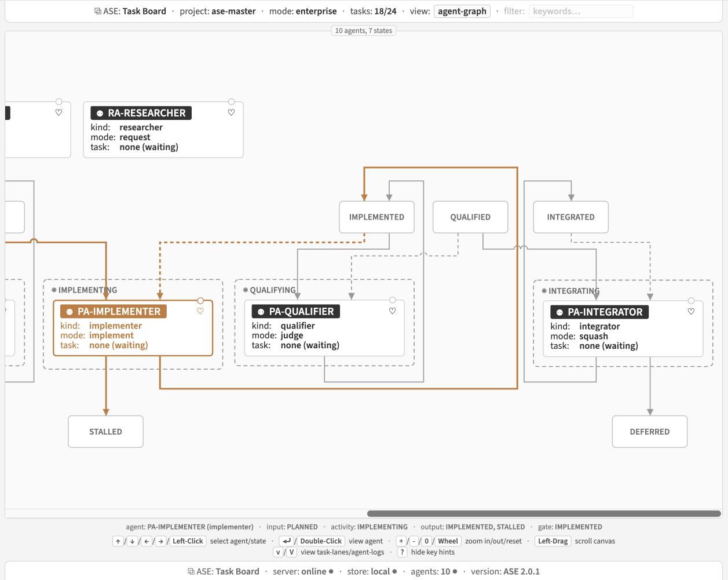728x580 pixels.
Task: Click 'mode: squash' in PA-INTEGRATOR card
Action: pos(579,336)
